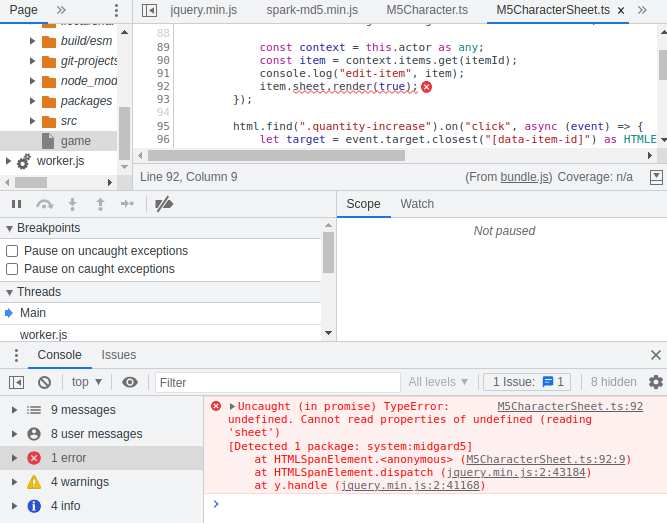The height and width of the screenshot is (523, 667).
Task: Type in the console Filter field
Action: [x=275, y=382]
